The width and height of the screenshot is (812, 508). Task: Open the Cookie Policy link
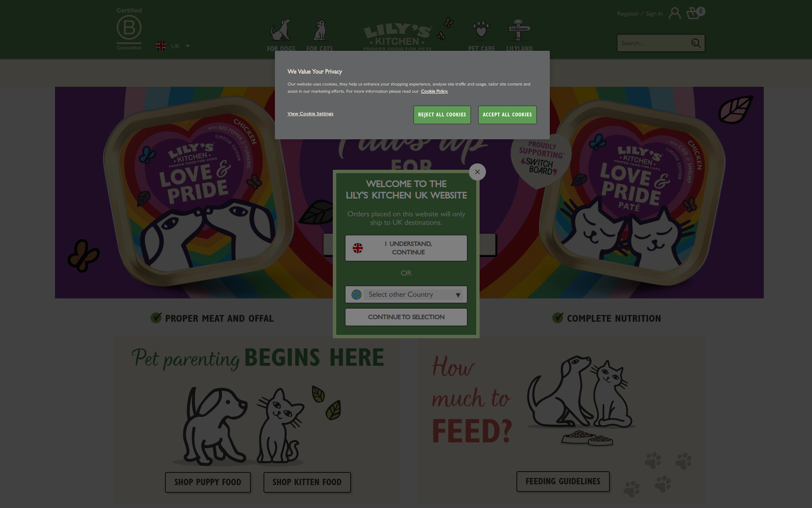coord(434,91)
